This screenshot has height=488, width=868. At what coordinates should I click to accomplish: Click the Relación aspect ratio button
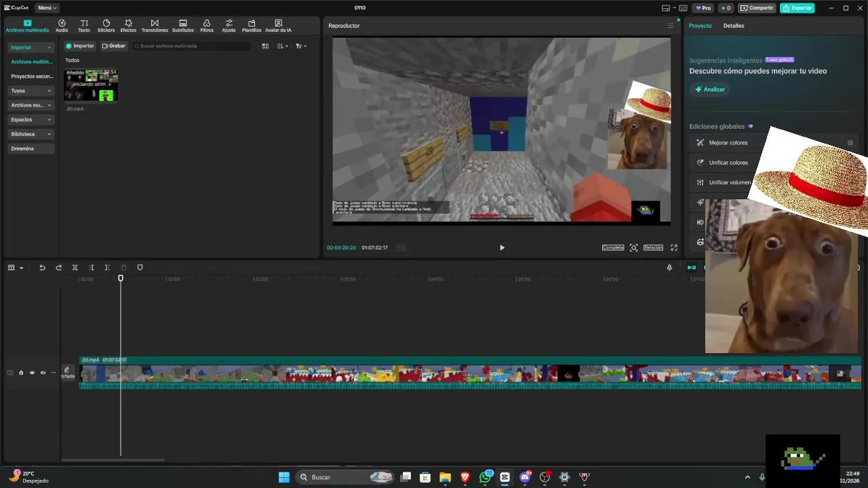tap(653, 247)
